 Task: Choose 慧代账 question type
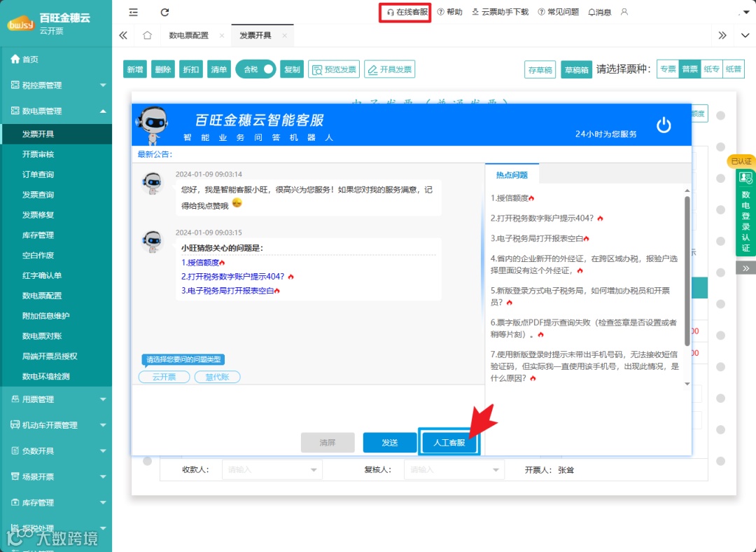tap(218, 377)
